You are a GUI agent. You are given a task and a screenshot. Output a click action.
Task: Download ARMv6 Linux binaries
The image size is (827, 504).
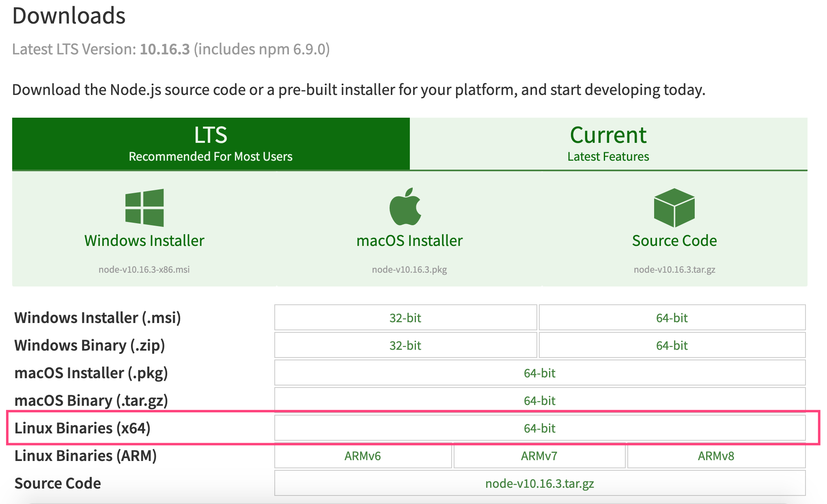[363, 456]
